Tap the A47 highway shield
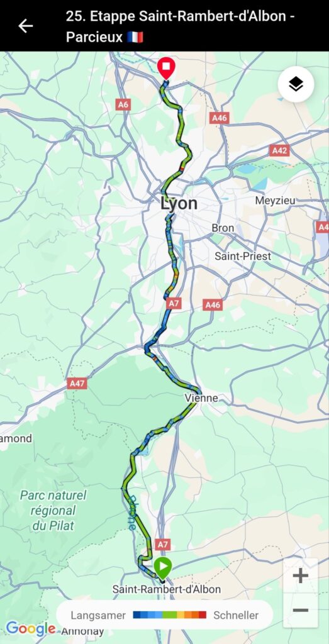The image size is (329, 644). [x=77, y=384]
